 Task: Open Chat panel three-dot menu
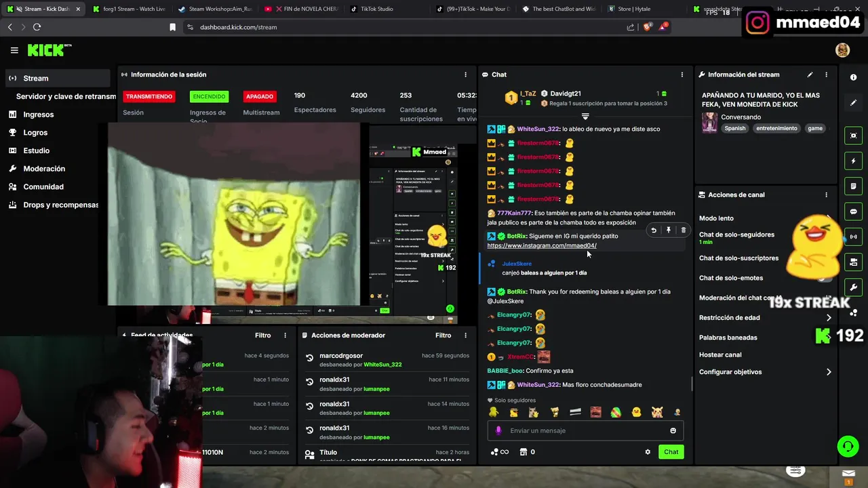pos(682,75)
